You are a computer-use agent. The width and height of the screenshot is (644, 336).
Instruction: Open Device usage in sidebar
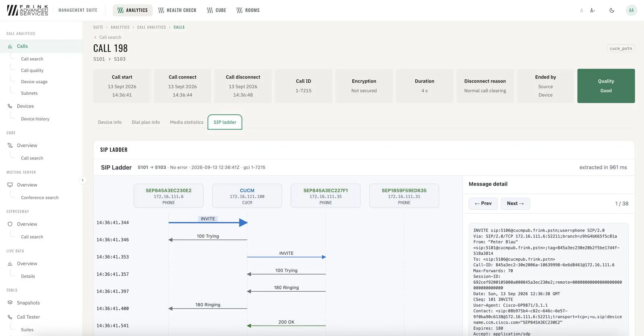coord(34,82)
